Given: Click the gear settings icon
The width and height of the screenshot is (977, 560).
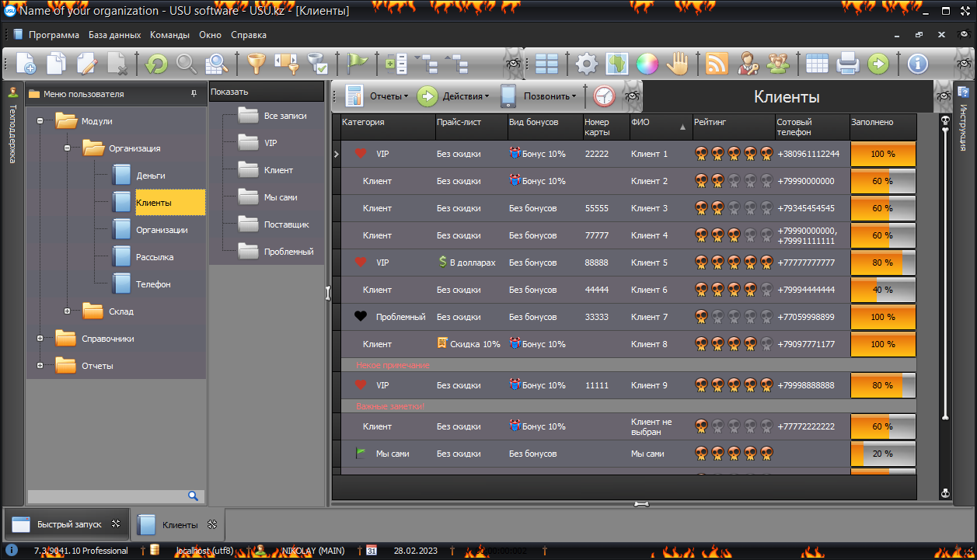Looking at the screenshot, I should (587, 64).
